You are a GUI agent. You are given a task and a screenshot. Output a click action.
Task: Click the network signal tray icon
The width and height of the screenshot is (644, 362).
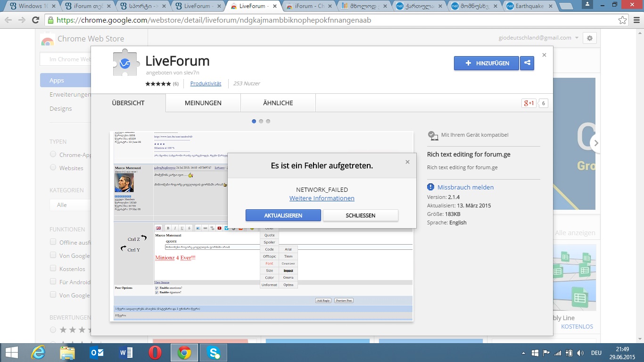coord(558,353)
